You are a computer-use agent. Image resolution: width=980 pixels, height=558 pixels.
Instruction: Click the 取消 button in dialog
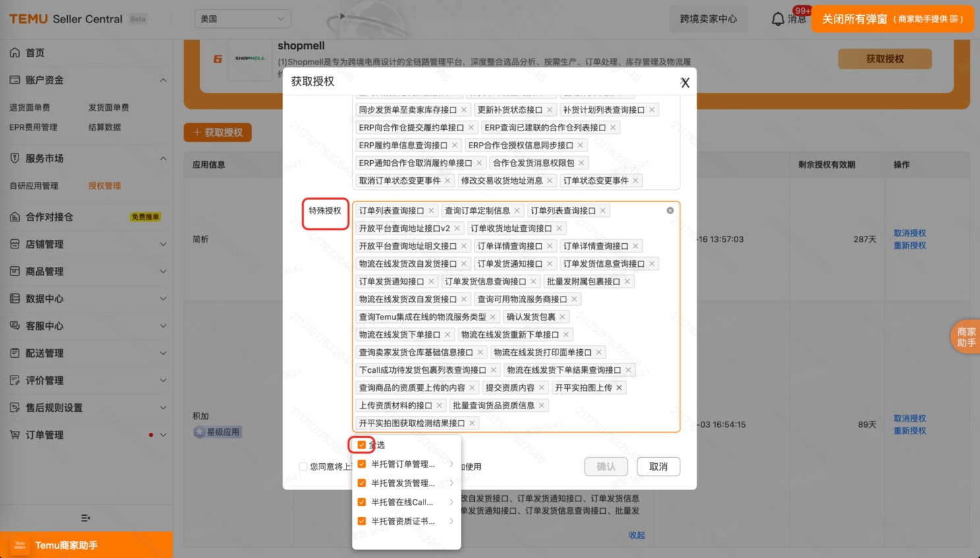[x=659, y=466]
